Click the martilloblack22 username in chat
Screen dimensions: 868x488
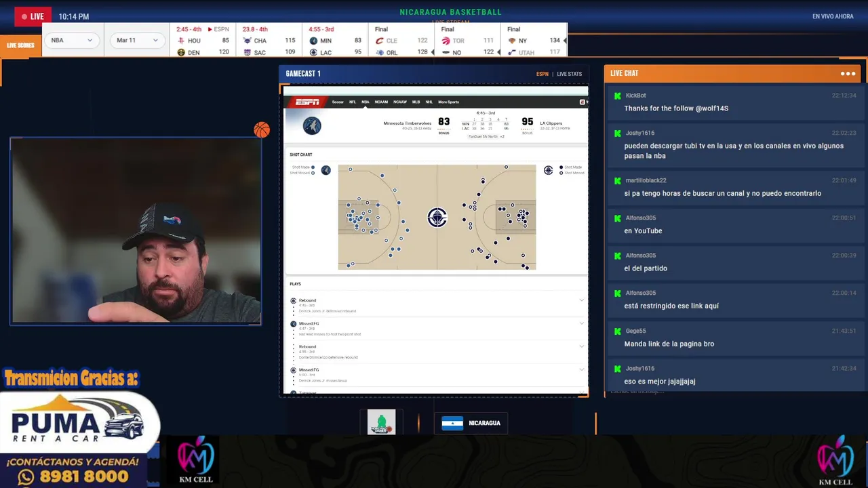(646, 180)
